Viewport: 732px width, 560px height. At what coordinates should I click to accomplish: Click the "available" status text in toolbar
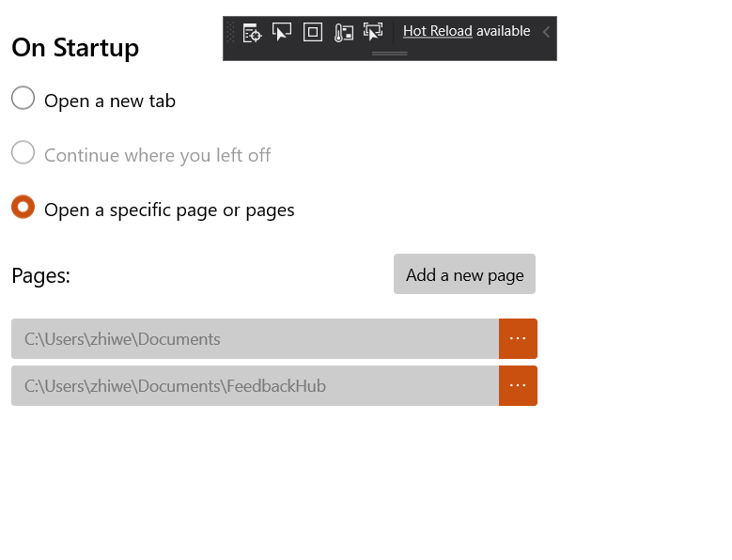tap(504, 31)
